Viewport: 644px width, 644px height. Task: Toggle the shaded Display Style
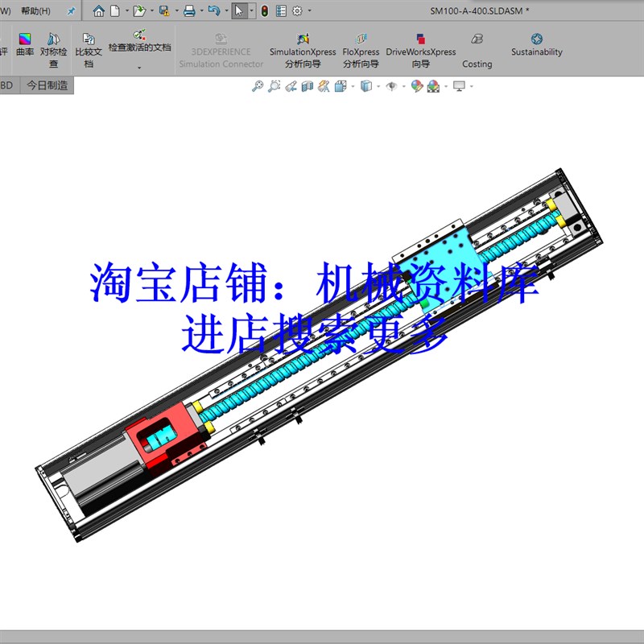365,85
